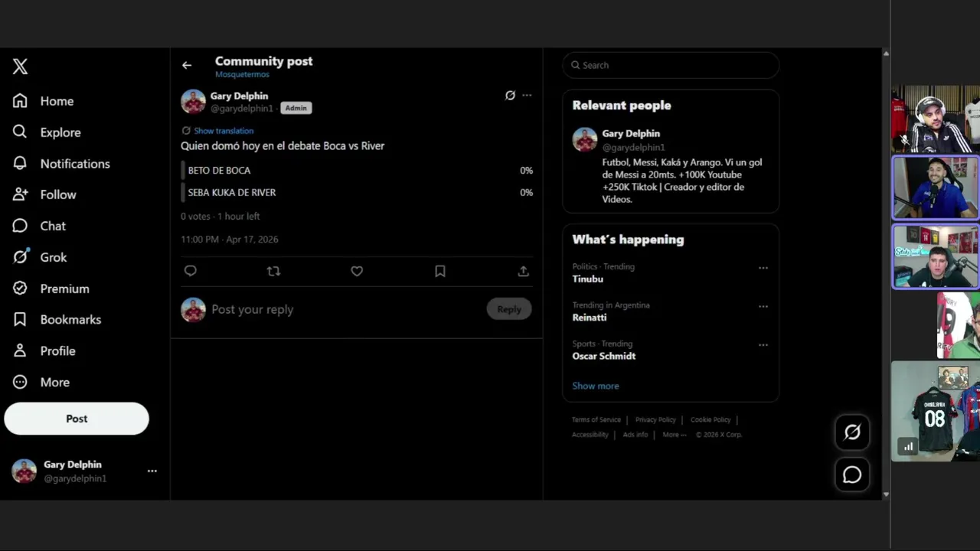The width and height of the screenshot is (980, 551).
Task: Click the Bookmarks ribbon icon in sidebar
Action: (x=20, y=319)
